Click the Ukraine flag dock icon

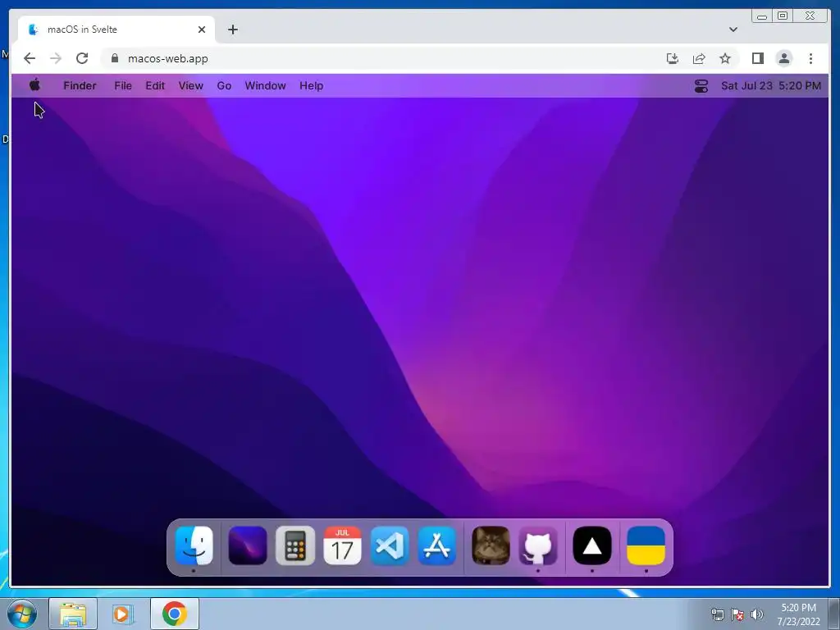(646, 546)
